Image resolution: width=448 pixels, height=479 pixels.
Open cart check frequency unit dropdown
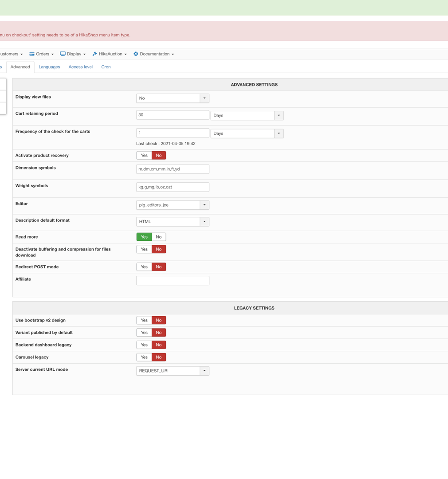point(247,133)
